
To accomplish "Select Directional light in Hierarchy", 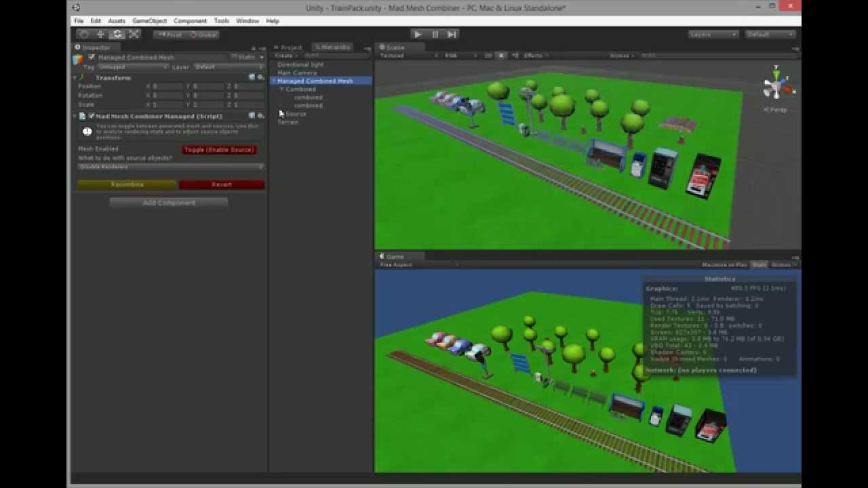I will [300, 64].
